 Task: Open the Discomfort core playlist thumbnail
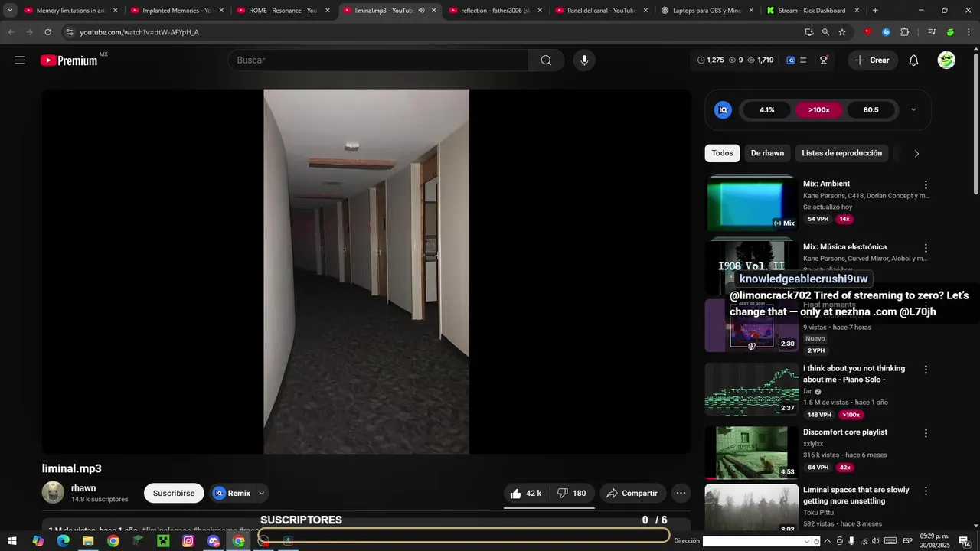[x=751, y=452]
